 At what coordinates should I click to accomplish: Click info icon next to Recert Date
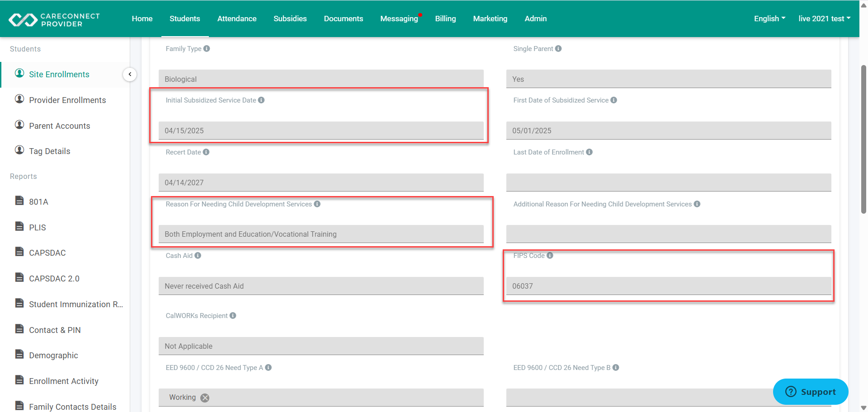(206, 152)
